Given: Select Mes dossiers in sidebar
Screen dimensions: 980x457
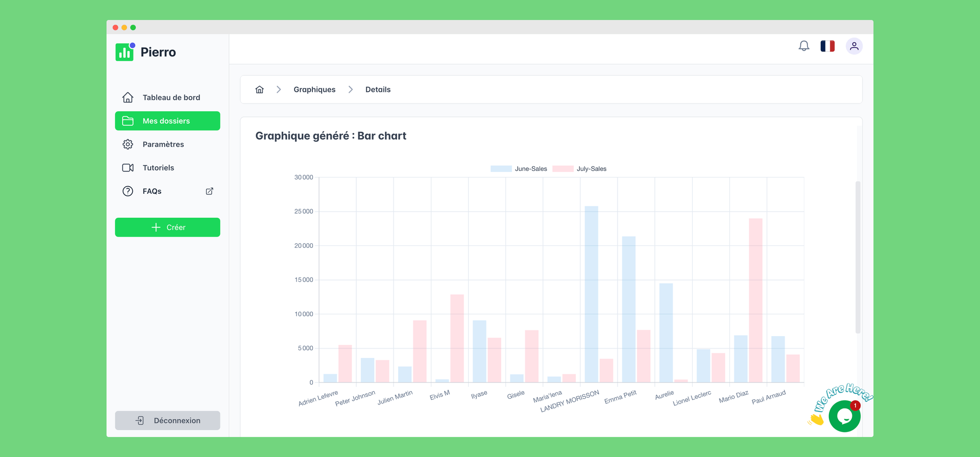Looking at the screenshot, I should 167,121.
